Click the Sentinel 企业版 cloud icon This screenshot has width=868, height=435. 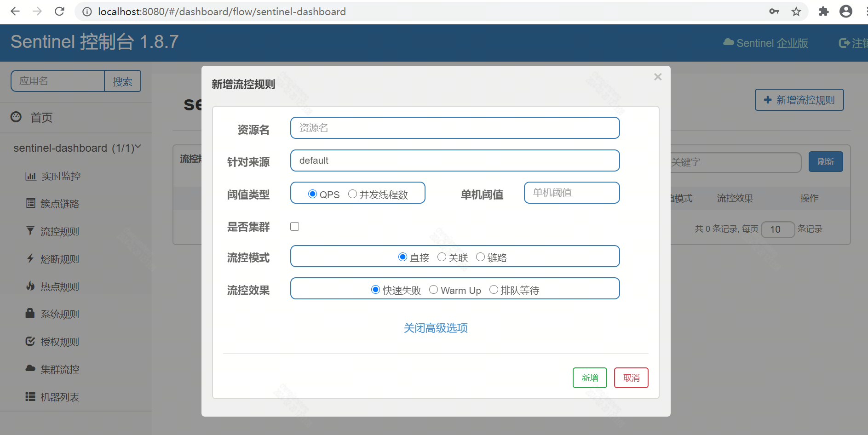point(729,42)
